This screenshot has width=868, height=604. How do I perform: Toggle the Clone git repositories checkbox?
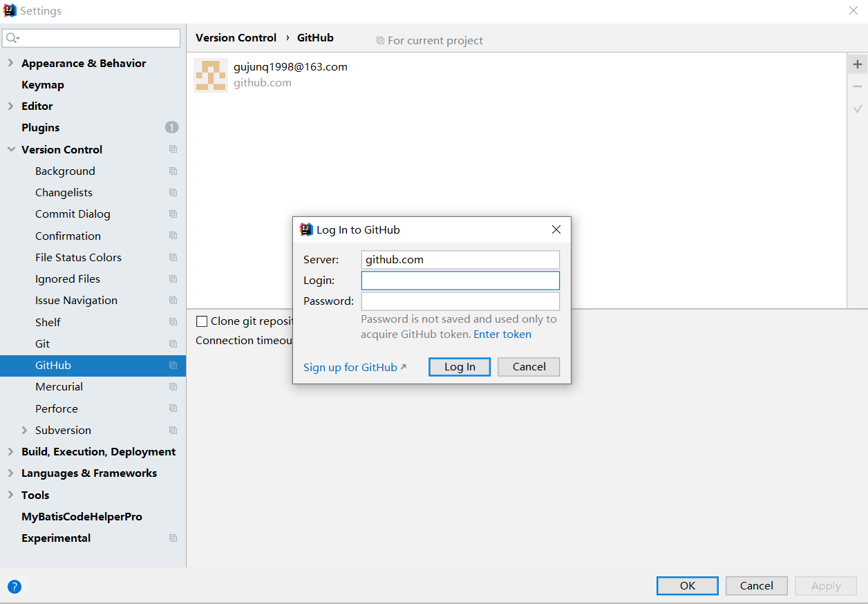point(202,321)
